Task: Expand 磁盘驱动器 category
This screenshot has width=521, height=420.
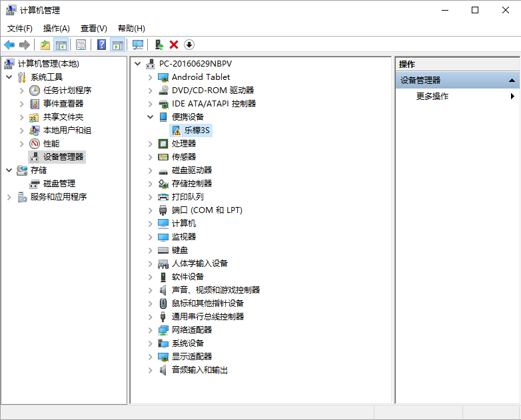Action: pyautogui.click(x=150, y=170)
